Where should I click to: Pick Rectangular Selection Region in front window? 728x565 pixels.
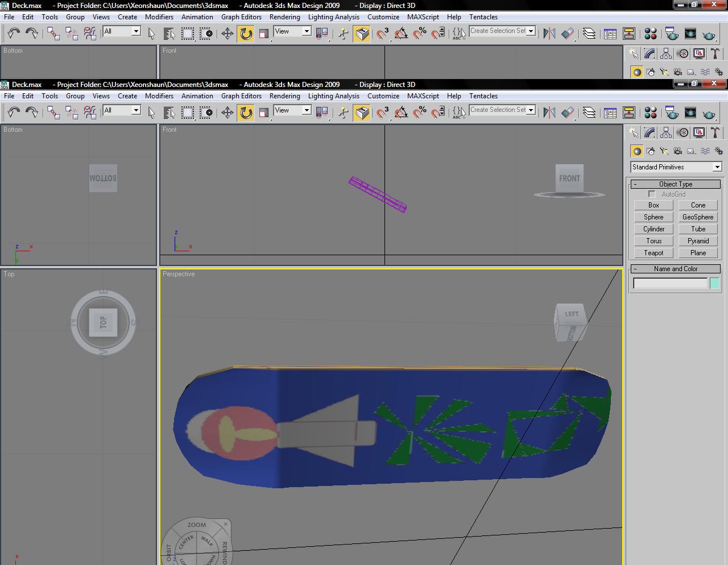pyautogui.click(x=187, y=113)
